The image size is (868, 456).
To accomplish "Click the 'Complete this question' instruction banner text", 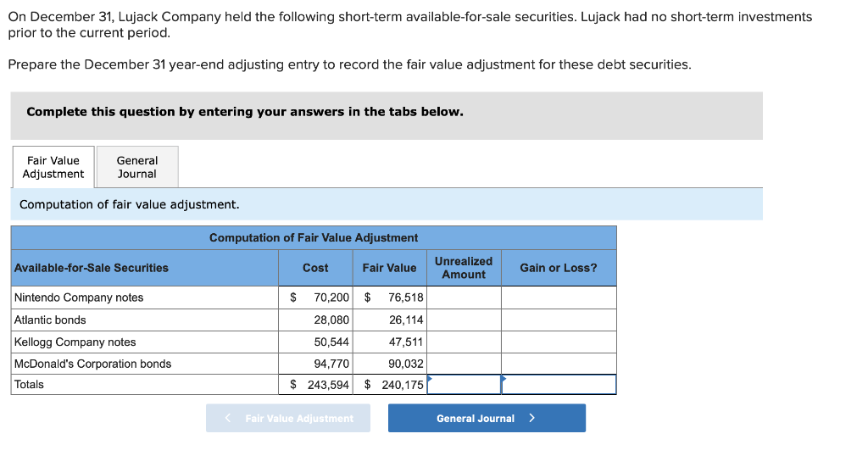I will click(245, 112).
